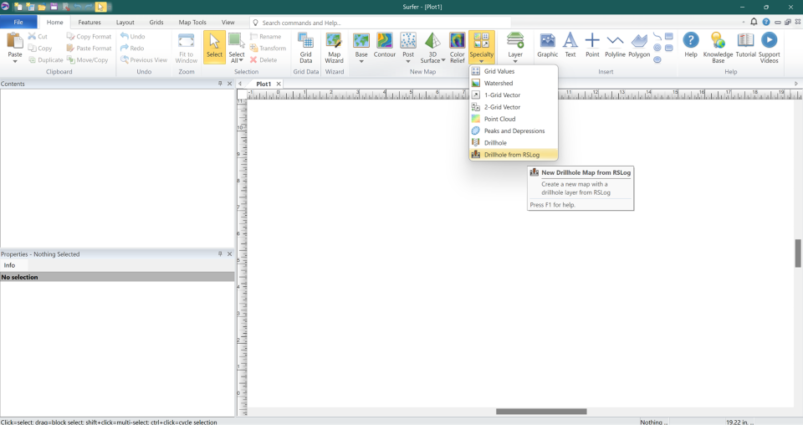Select the Text insert tool

pyautogui.click(x=570, y=45)
